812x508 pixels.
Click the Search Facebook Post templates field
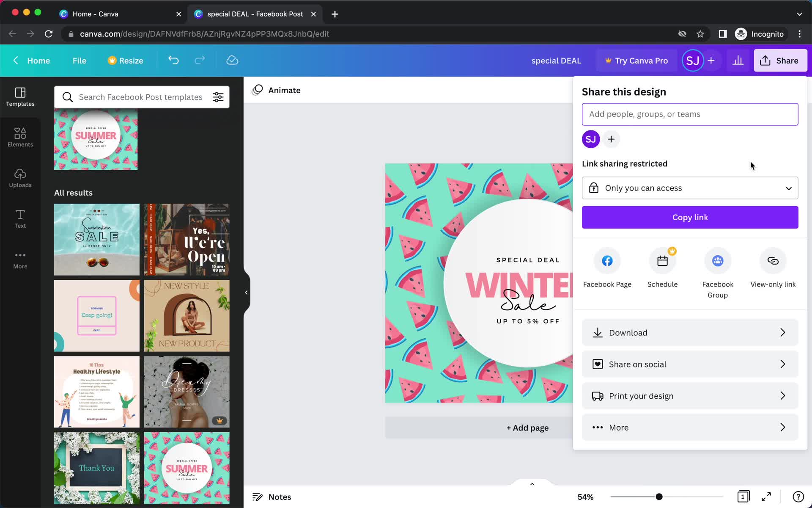(140, 97)
